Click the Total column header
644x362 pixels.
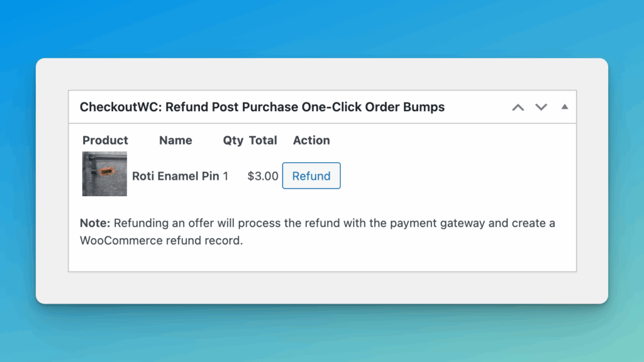pos(263,140)
